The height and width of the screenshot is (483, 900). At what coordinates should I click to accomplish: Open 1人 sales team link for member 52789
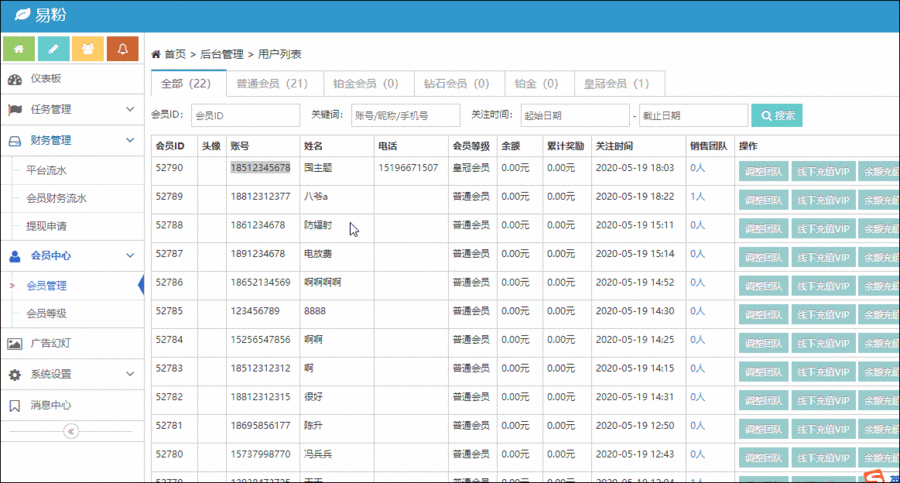tap(697, 197)
